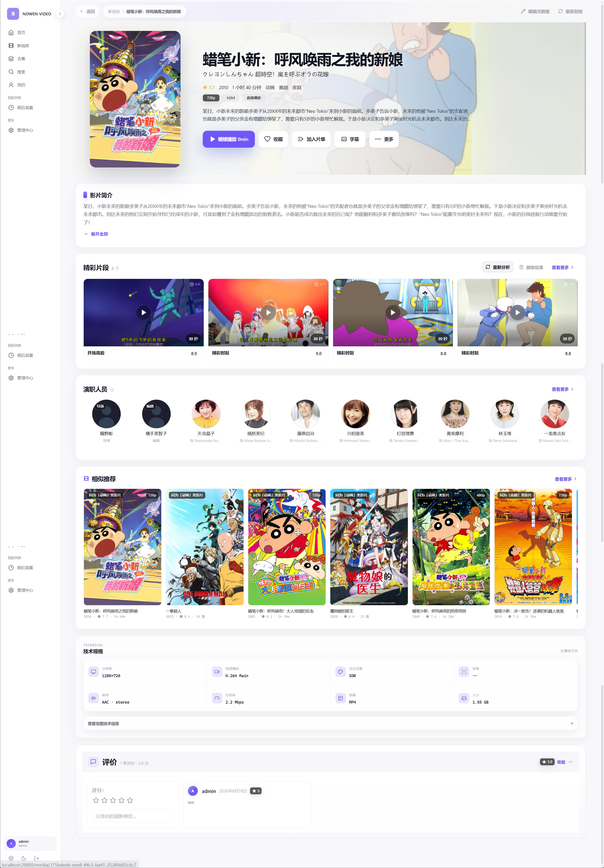This screenshot has width=604, height=868.
Task: Click the NOWEN VIDEO logo icon
Action: point(13,14)
